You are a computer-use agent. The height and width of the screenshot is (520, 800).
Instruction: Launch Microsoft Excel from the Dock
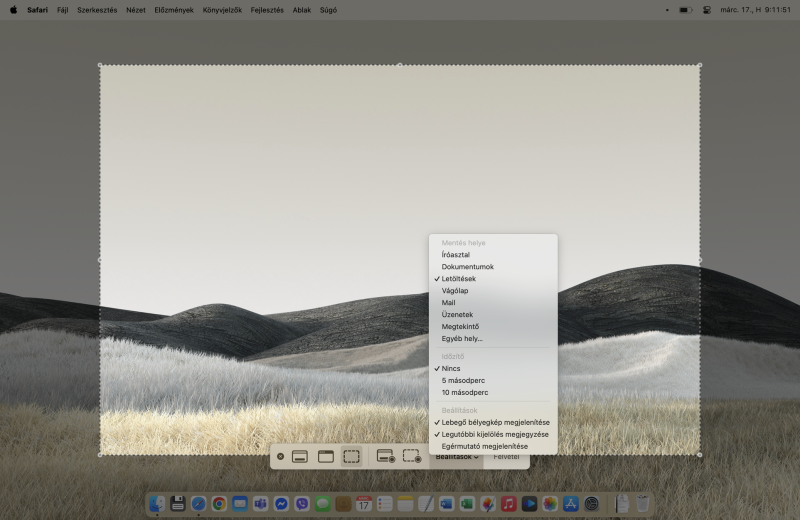click(x=467, y=504)
